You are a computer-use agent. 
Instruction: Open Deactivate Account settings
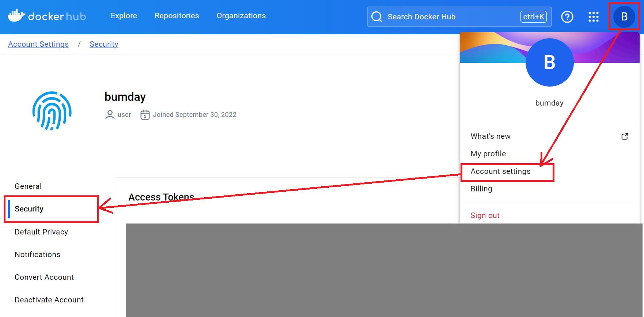tap(49, 300)
